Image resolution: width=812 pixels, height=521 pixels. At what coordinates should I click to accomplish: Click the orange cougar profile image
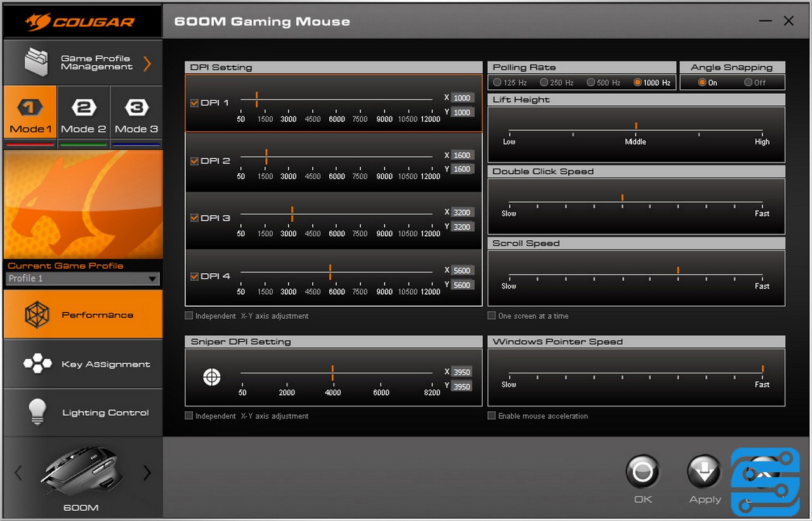click(83, 204)
